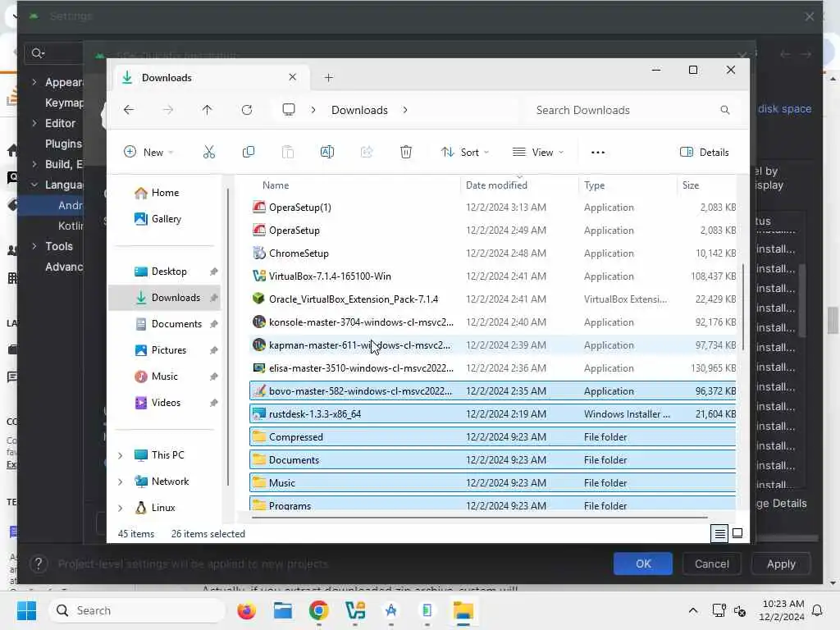Open the Sort dropdown
Viewport: 840px width, 630px height.
pyautogui.click(x=465, y=152)
